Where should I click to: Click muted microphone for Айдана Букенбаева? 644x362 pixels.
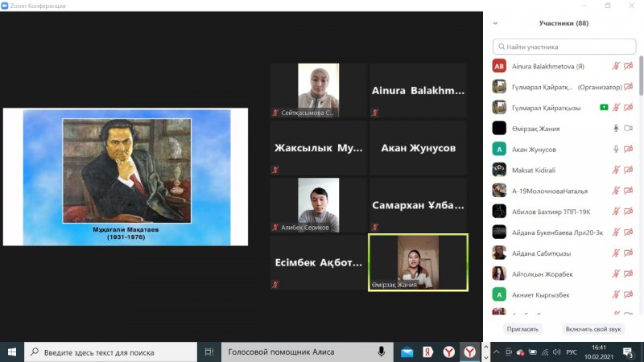pyautogui.click(x=616, y=232)
